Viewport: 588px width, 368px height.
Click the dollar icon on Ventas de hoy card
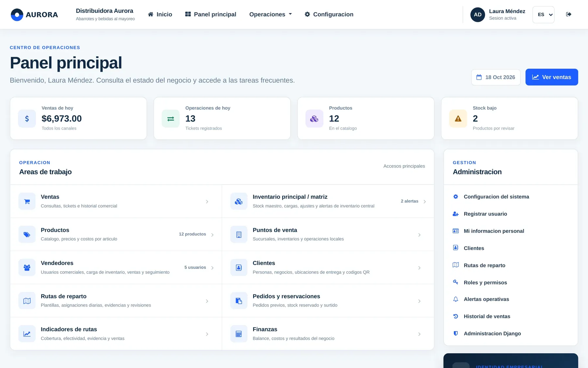(x=27, y=118)
